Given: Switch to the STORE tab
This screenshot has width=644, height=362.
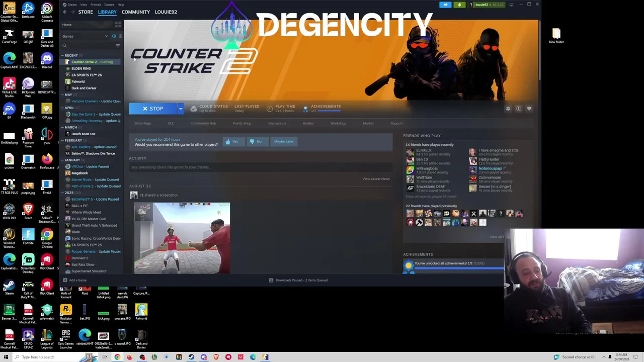Looking at the screenshot, I should click(x=86, y=12).
